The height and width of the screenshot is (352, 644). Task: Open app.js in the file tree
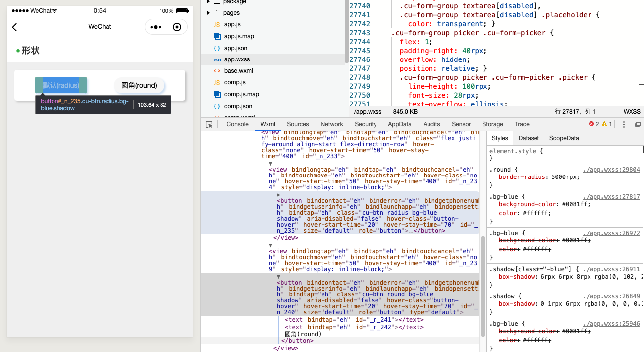click(x=273, y=24)
